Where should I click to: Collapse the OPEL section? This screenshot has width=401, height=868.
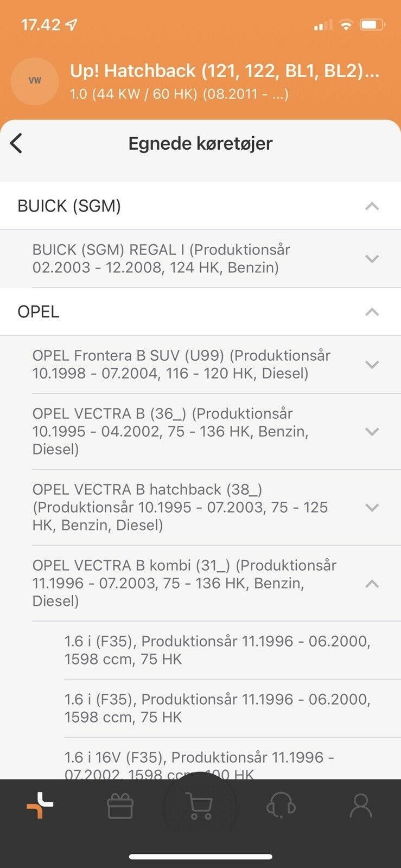372,312
